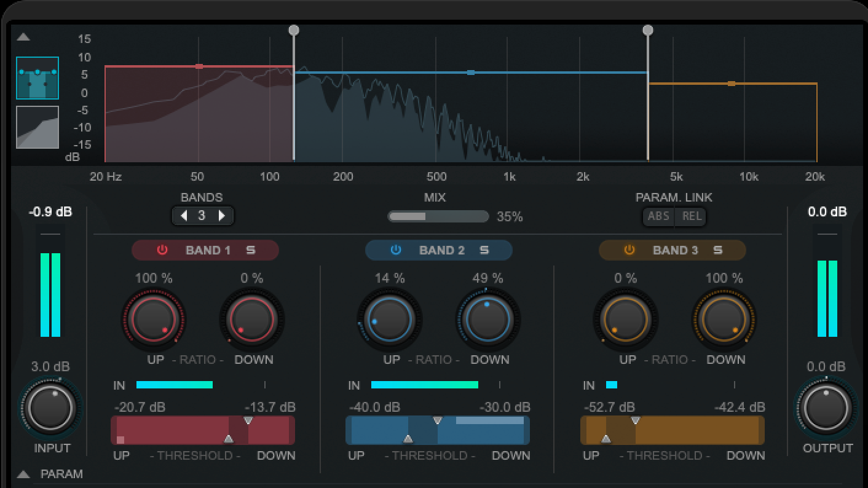
Task: Solo Band 3 with S icon
Action: (x=717, y=250)
